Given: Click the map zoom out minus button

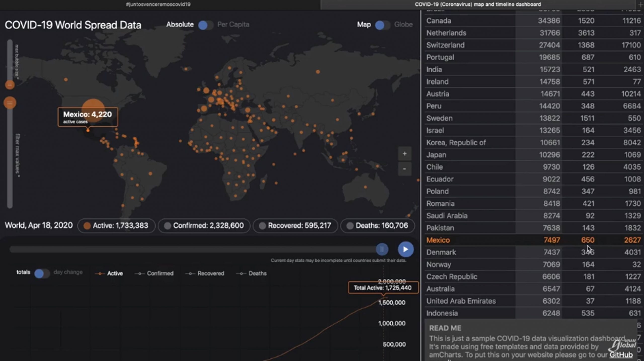Looking at the screenshot, I should [x=404, y=169].
